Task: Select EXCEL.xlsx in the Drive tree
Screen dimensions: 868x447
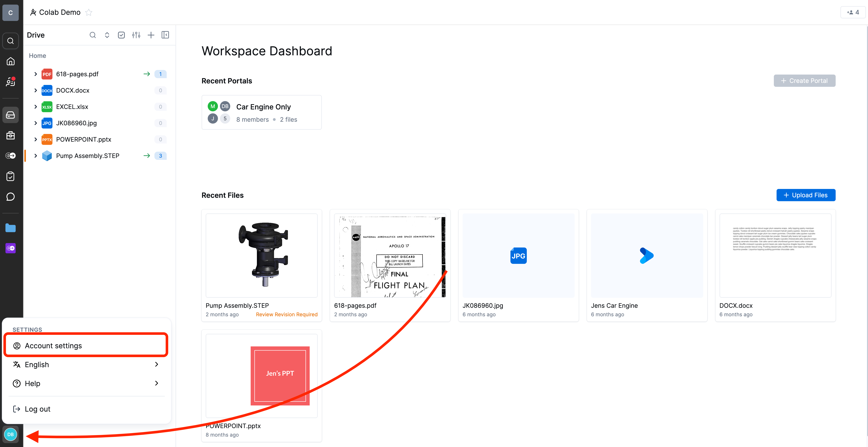Action: [72, 107]
